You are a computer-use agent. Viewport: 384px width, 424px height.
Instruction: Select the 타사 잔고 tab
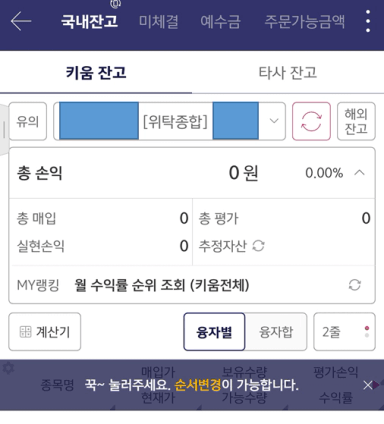click(x=288, y=73)
